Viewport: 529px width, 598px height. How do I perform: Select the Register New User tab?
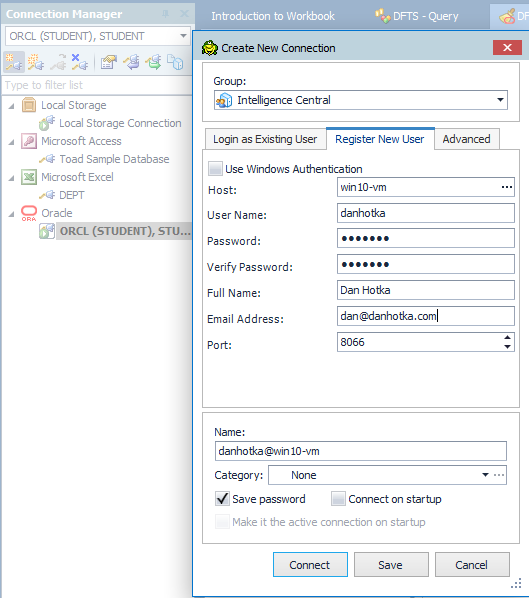click(x=380, y=139)
